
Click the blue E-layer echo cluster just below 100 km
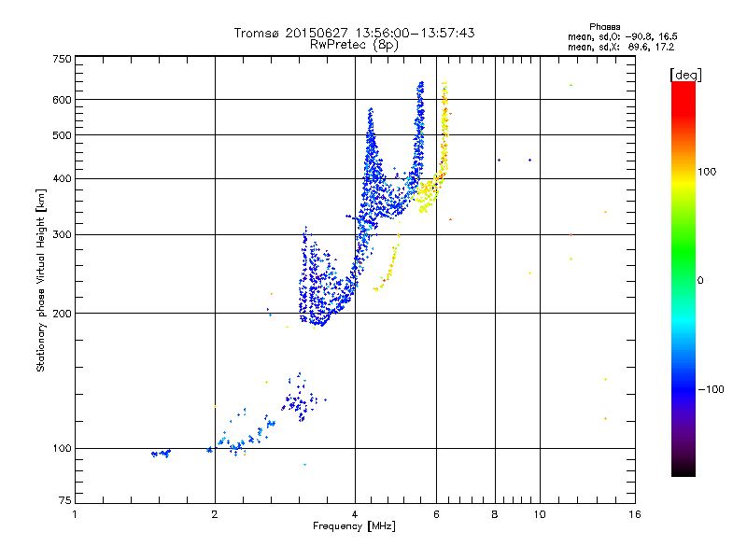click(x=161, y=454)
